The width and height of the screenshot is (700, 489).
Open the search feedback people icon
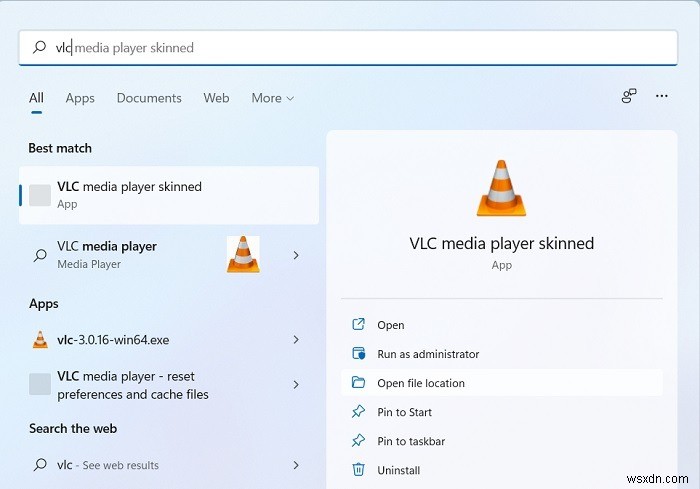coord(629,96)
